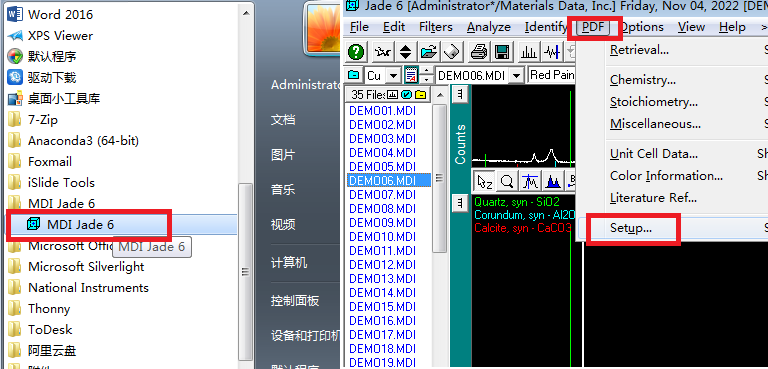This screenshot has width=768, height=369.
Task: Click the cyan folder icon beside Cu
Action: 353,75
